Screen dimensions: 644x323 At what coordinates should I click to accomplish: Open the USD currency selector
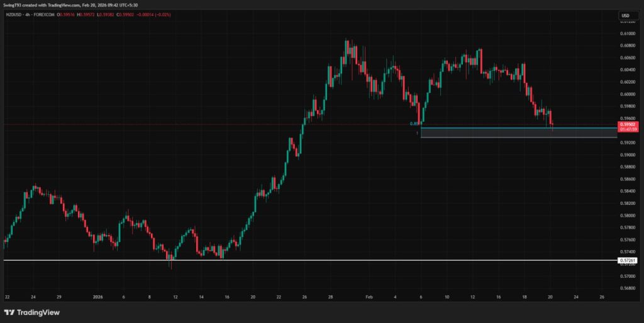pyautogui.click(x=625, y=16)
